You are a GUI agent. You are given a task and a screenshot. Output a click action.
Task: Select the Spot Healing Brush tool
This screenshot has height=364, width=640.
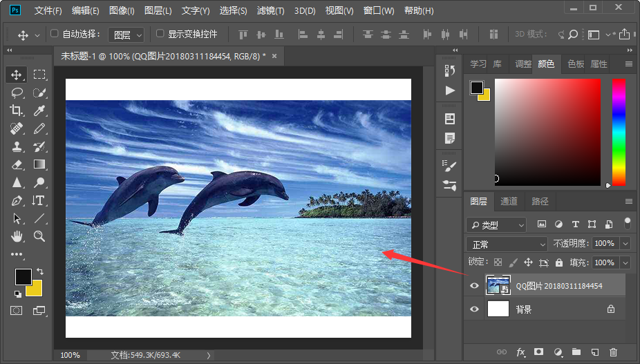pos(17,128)
